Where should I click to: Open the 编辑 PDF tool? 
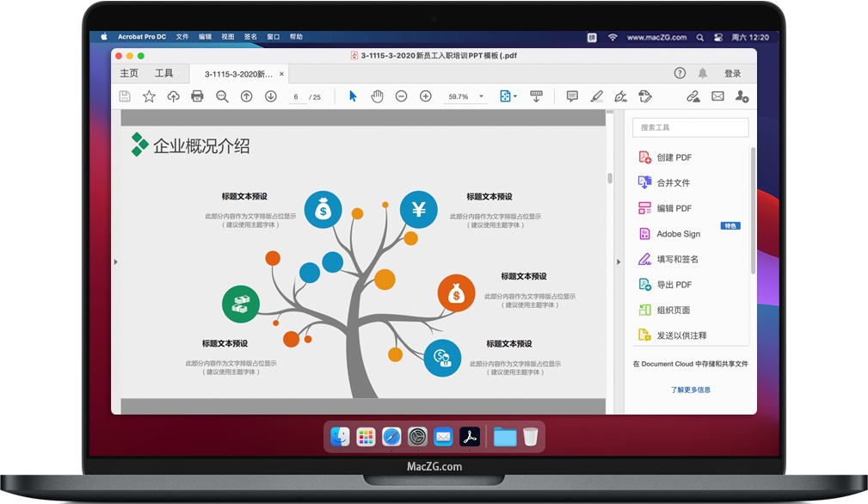674,208
